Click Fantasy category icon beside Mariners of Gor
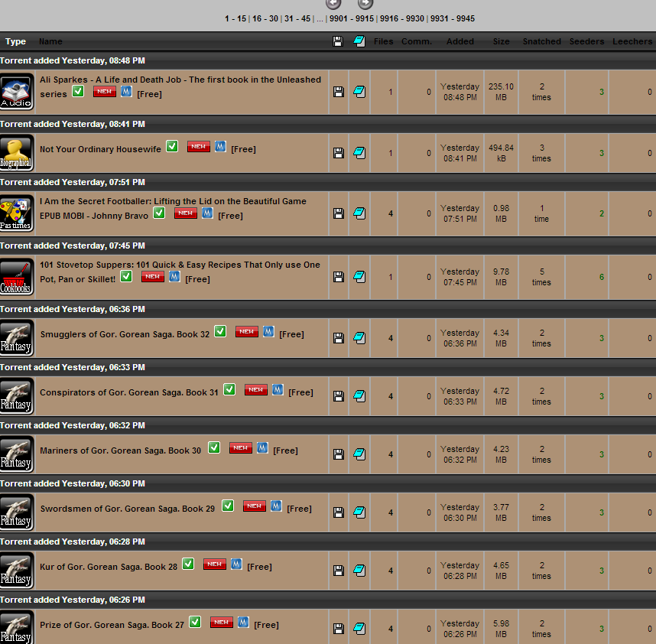Screen dimensions: 656x644 coord(17,454)
